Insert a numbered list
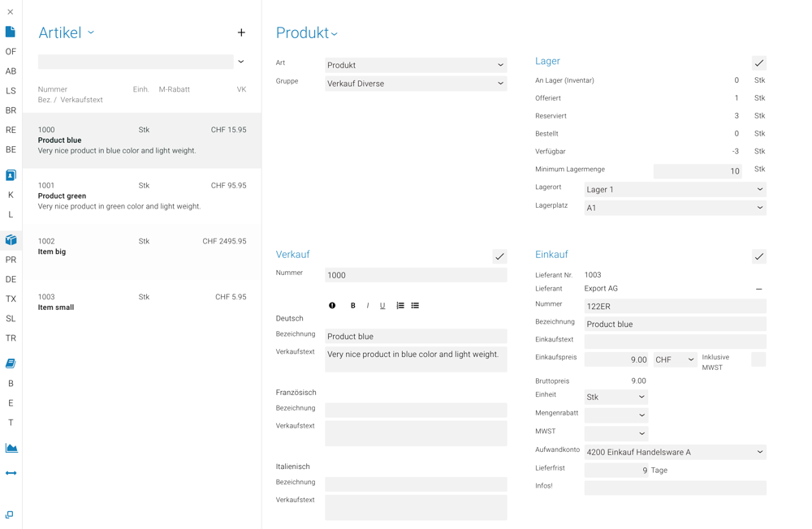The height and width of the screenshot is (529, 812). 400,306
